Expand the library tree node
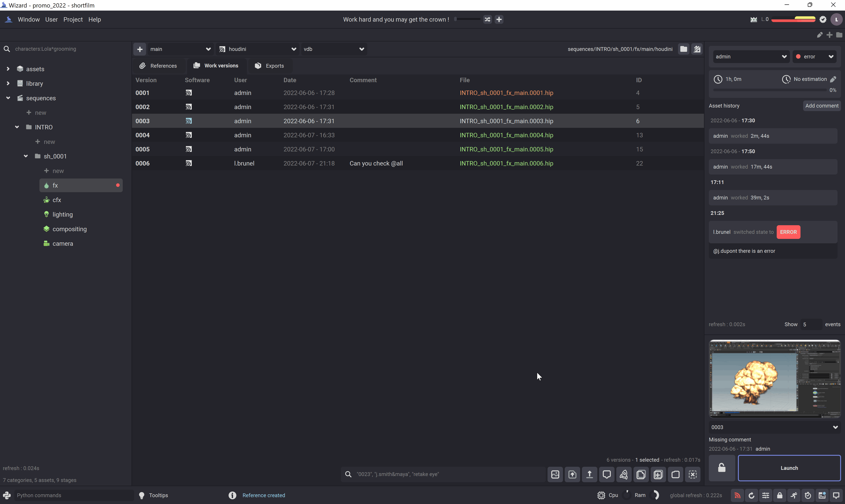 point(8,83)
